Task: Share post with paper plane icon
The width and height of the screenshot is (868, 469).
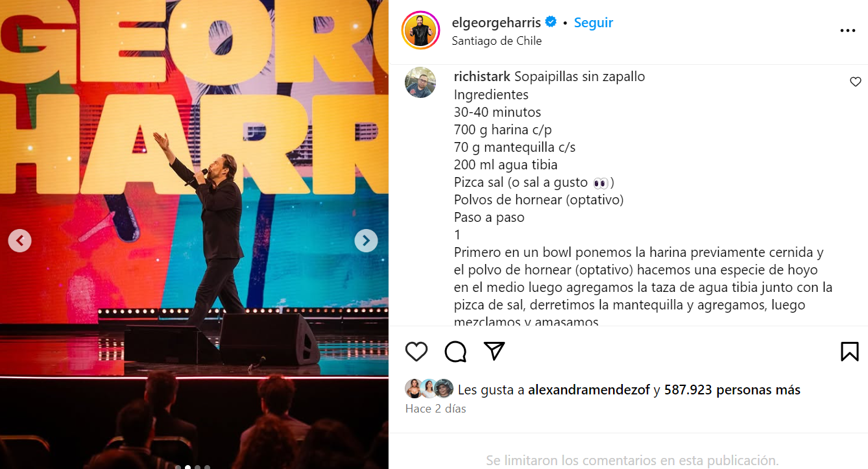Action: point(494,351)
